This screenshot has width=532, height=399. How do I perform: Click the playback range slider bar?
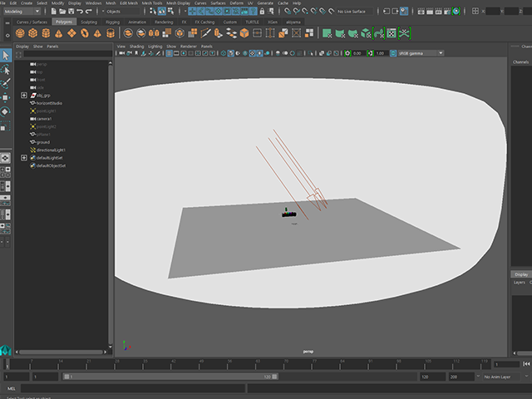[x=170, y=377]
